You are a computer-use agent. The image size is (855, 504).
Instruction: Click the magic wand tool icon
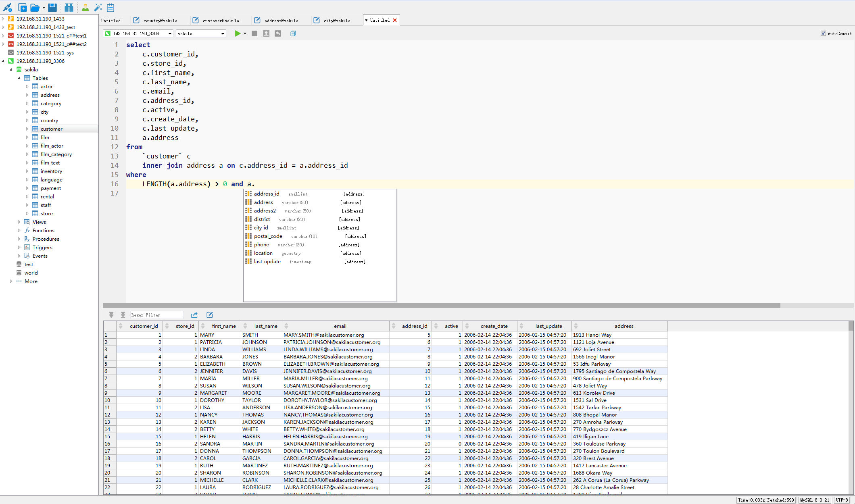point(98,7)
